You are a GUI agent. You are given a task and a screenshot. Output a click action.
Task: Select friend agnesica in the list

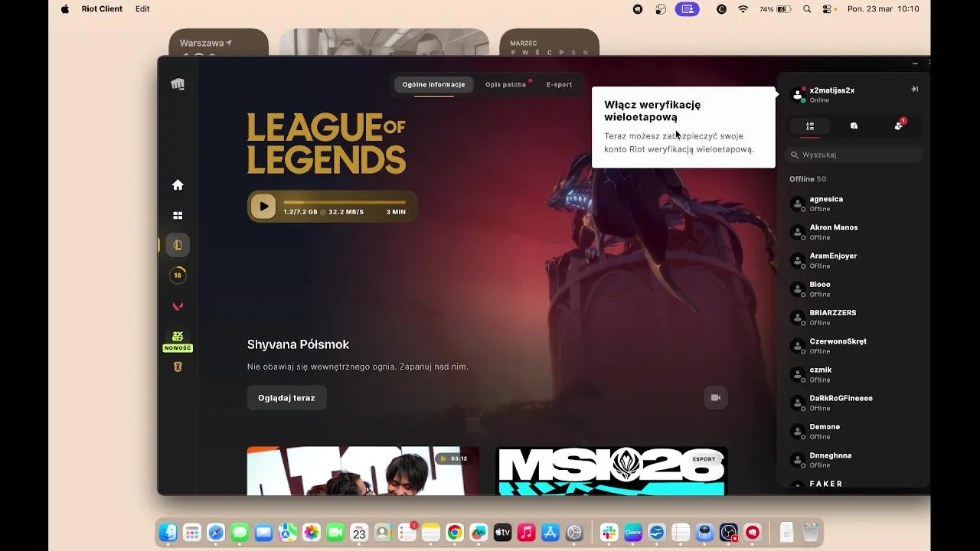[x=855, y=204]
